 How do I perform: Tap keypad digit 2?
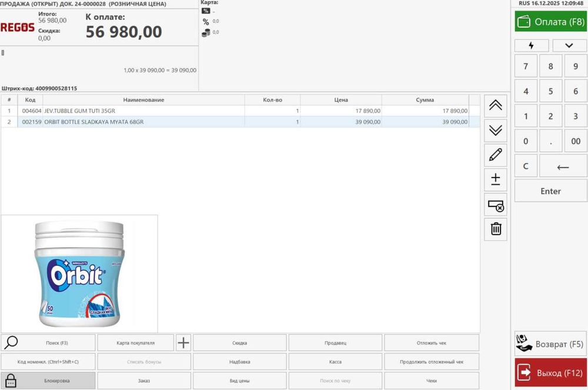coord(550,116)
